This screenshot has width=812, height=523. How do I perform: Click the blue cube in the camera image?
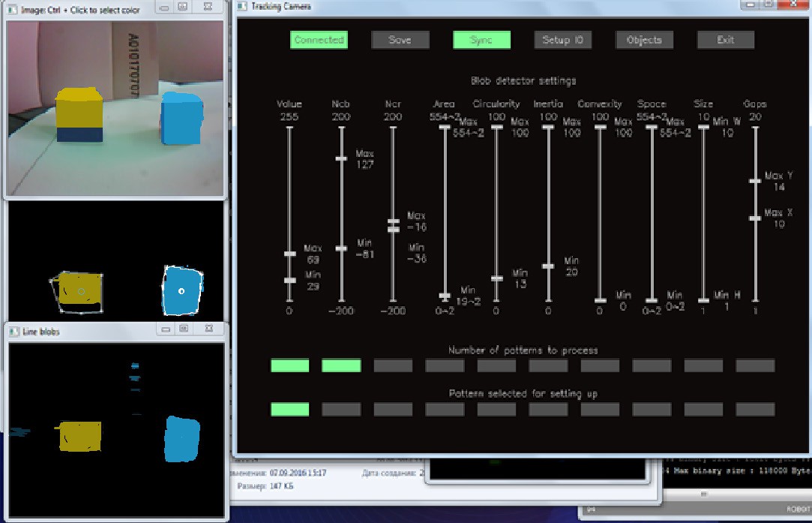click(x=181, y=119)
